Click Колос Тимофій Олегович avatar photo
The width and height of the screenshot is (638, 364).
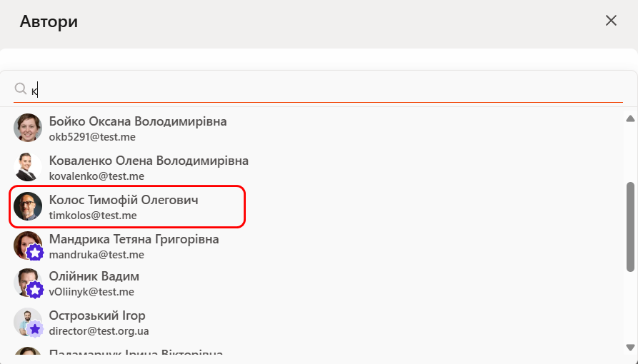coord(28,206)
